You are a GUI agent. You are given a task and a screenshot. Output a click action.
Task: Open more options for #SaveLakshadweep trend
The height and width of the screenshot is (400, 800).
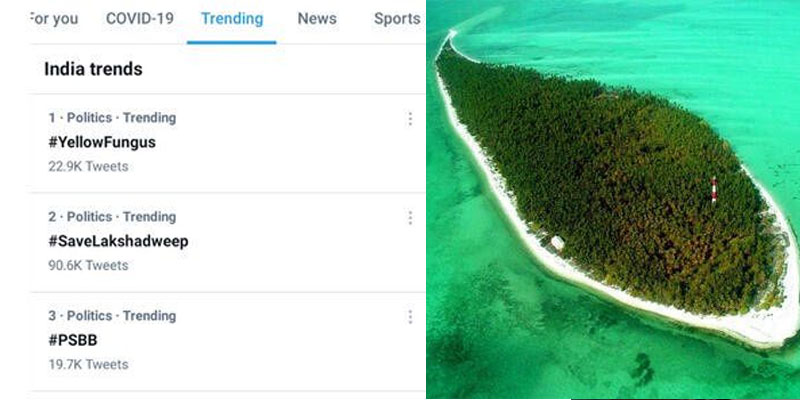coord(410,218)
